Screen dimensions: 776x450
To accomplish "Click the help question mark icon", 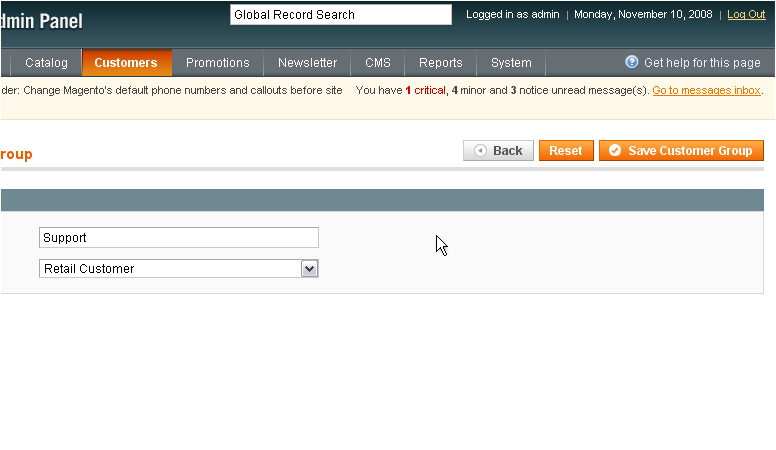I will (631, 62).
